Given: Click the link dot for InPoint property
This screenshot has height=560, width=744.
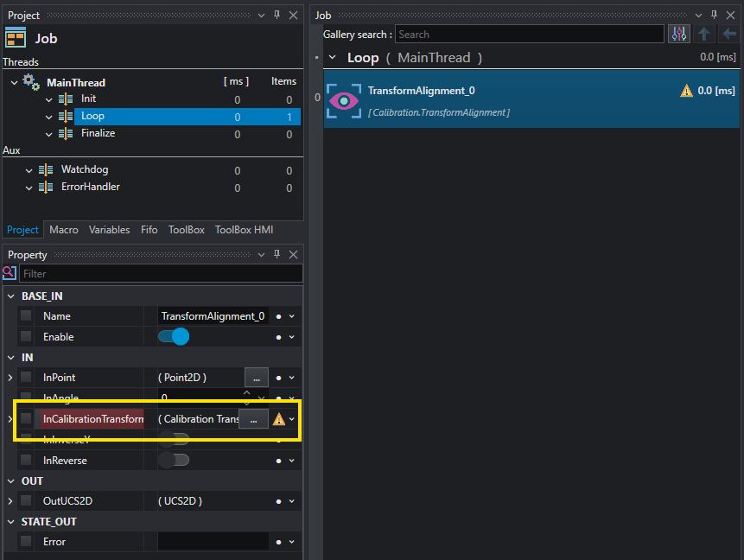Looking at the screenshot, I should [x=278, y=379].
